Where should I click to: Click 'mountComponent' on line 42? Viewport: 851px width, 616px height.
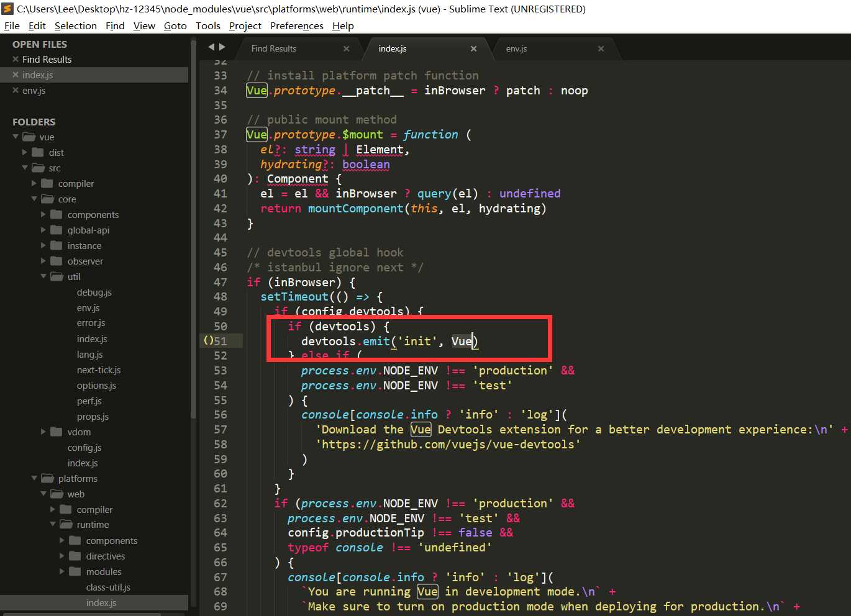pos(355,209)
